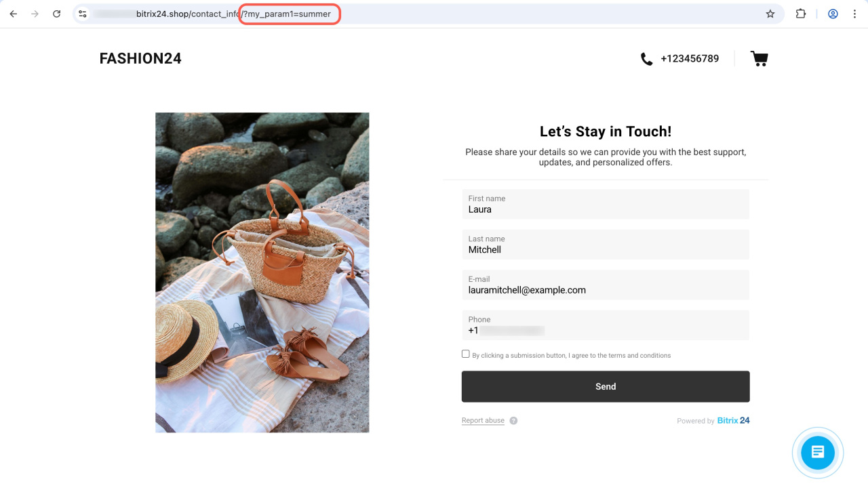View site information icon in address bar

pos(83,14)
